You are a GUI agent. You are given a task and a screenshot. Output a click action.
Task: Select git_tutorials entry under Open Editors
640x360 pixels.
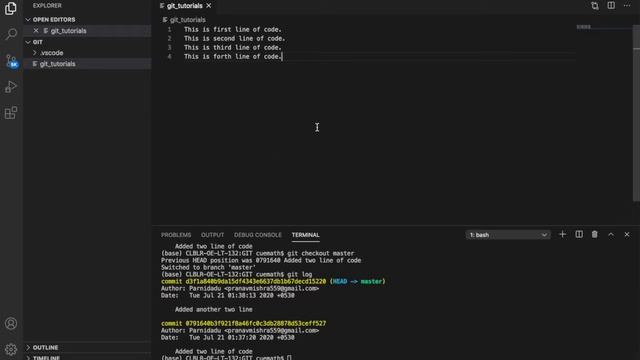(87, 31)
